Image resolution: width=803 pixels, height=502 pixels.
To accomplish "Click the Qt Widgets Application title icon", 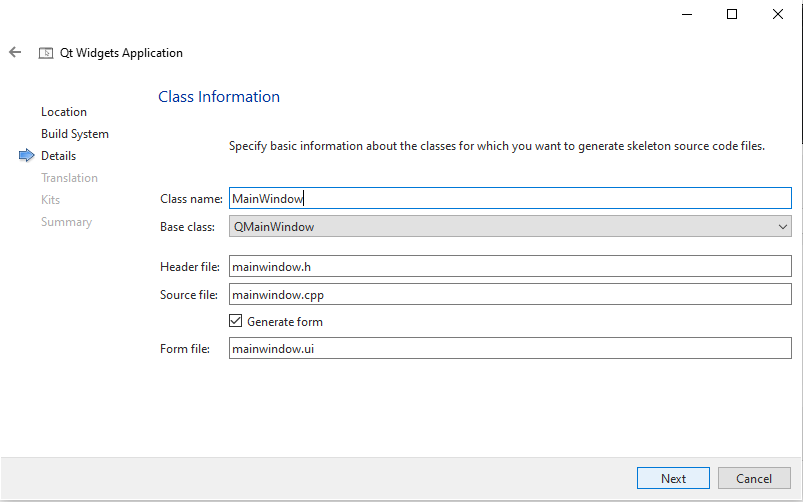I will coord(46,53).
